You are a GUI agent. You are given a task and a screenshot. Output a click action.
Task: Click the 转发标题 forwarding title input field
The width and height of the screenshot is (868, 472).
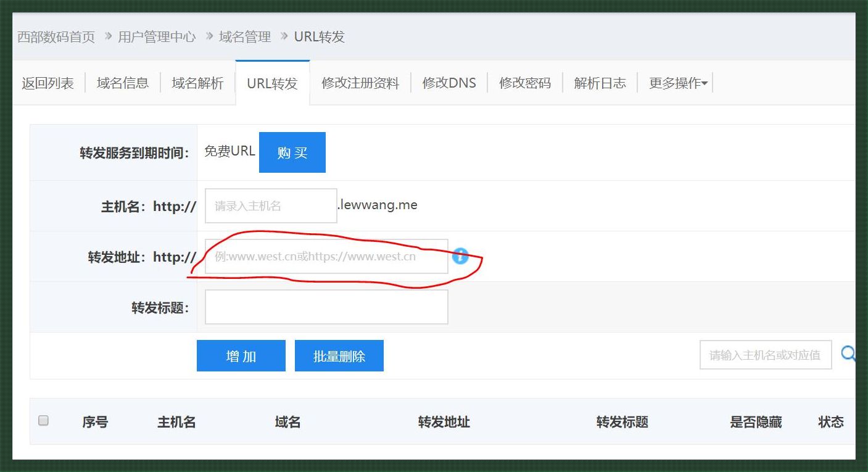pos(326,307)
